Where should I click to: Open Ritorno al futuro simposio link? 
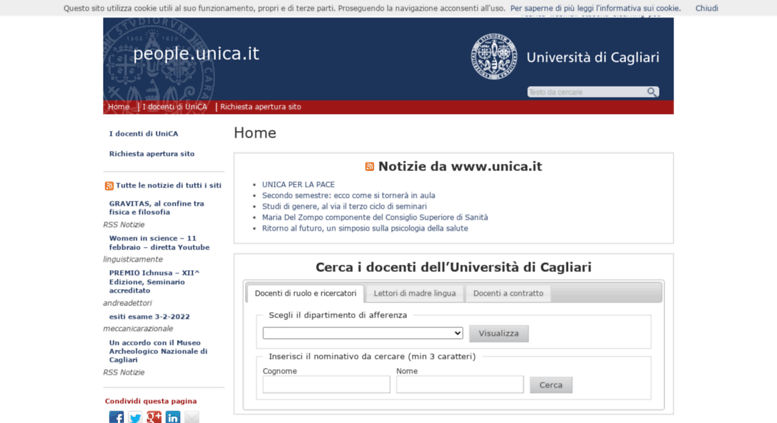[365, 228]
